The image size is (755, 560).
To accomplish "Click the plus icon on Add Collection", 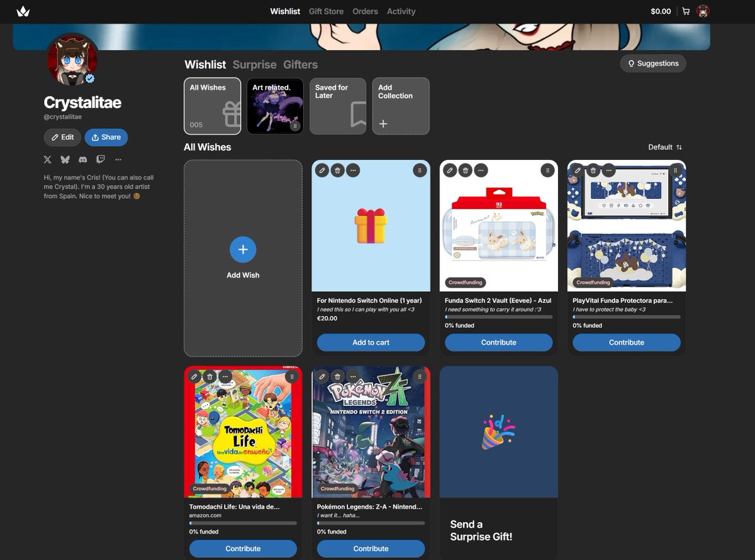I will 383,124.
